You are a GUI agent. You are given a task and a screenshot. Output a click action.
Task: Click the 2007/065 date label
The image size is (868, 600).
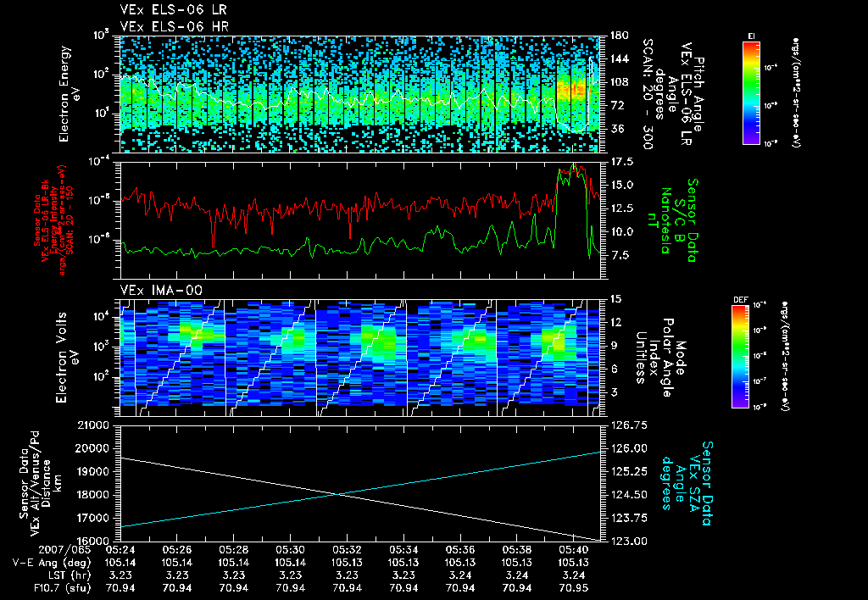point(64,550)
